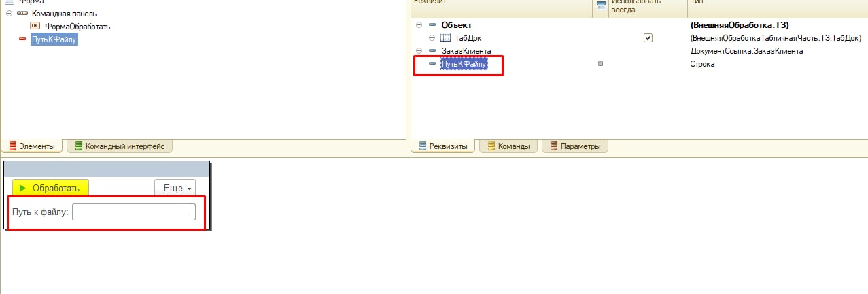Viewport: 868px width, 294px height.
Task: Click the ТабДок table icon
Action: [446, 38]
